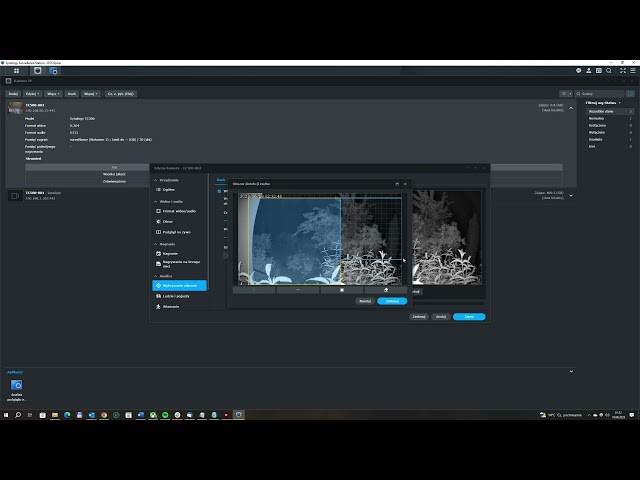Open edge recording settings item

pos(180,264)
